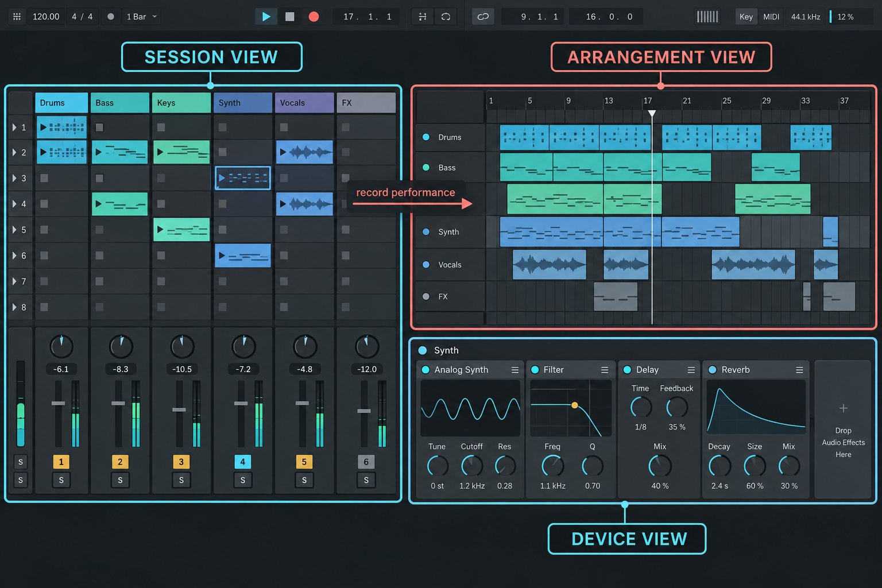Click the punch-in icon next to loop
Image resolution: width=882 pixels, height=588 pixels.
click(x=423, y=17)
